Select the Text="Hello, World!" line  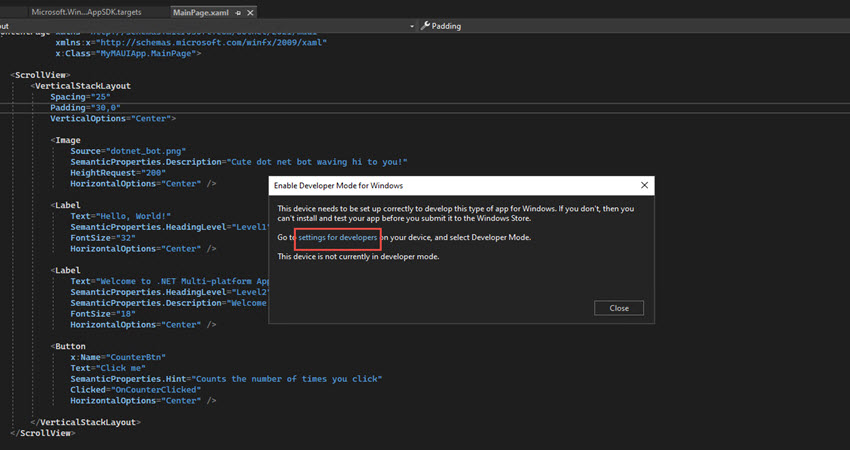point(121,216)
